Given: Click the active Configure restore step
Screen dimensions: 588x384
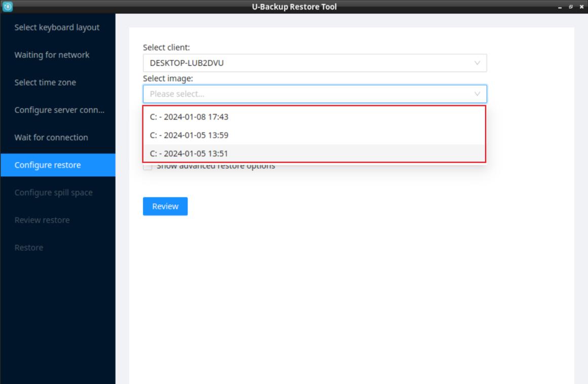Looking at the screenshot, I should click(48, 165).
